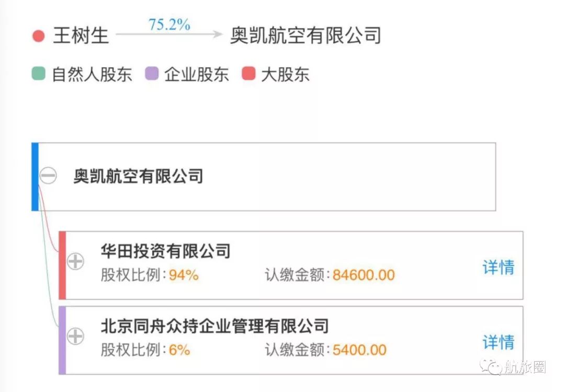Select the name 王树生
The width and height of the screenshot is (565, 392).
[x=81, y=36]
